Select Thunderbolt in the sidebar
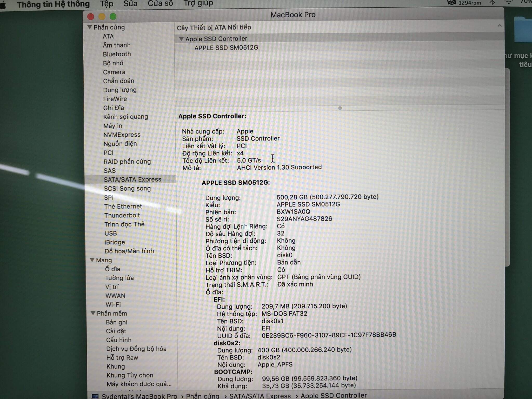532x399 pixels. [x=122, y=215]
